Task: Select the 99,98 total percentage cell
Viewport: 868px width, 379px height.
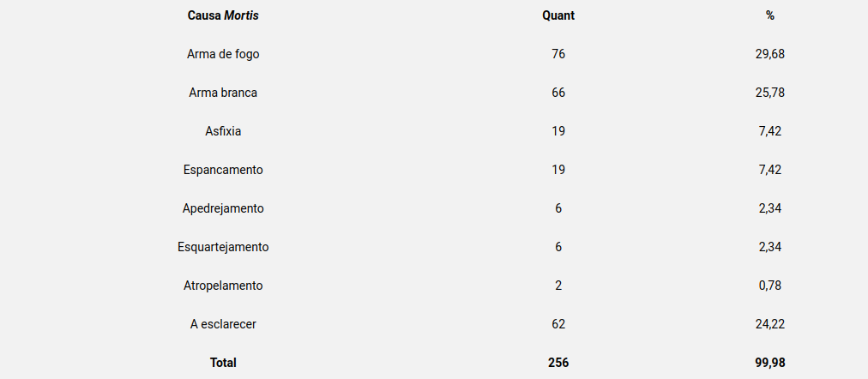Action: 770,363
